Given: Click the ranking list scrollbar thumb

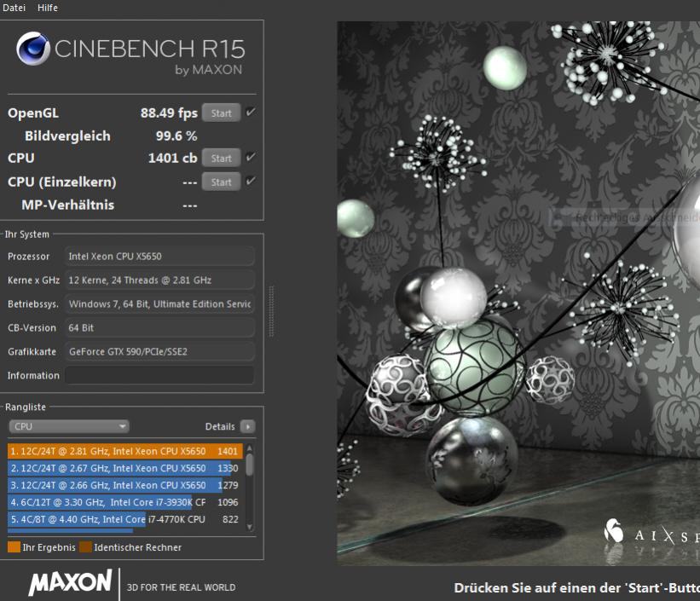Looking at the screenshot, I should click(x=250, y=465).
